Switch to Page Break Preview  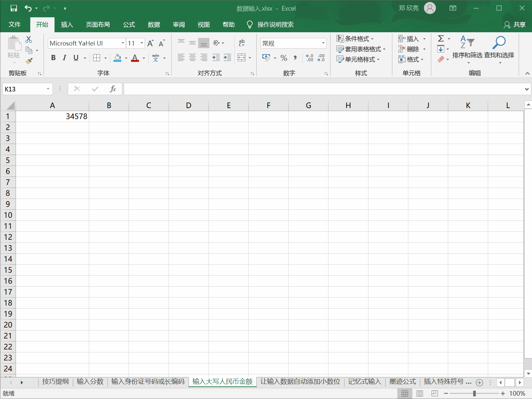coord(435,393)
